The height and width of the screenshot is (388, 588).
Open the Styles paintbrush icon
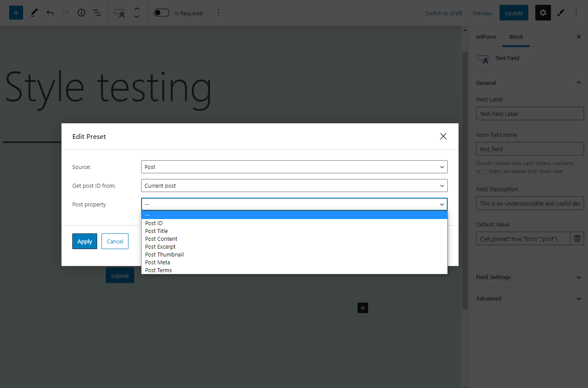click(561, 13)
